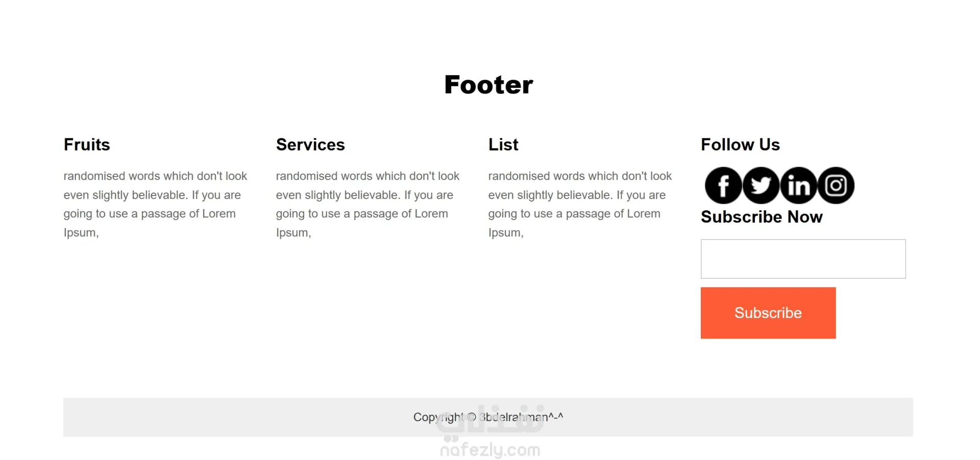Open the LinkedIn social icon

coord(799,185)
